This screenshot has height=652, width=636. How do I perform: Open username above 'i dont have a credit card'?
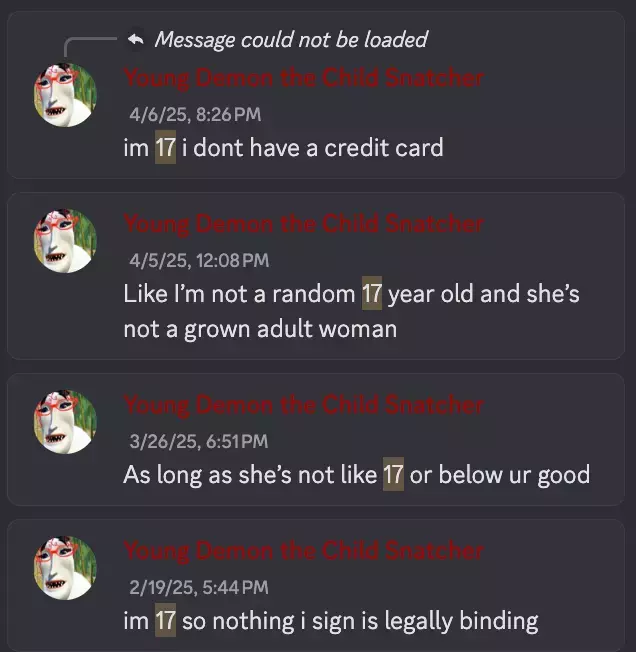coord(303,78)
